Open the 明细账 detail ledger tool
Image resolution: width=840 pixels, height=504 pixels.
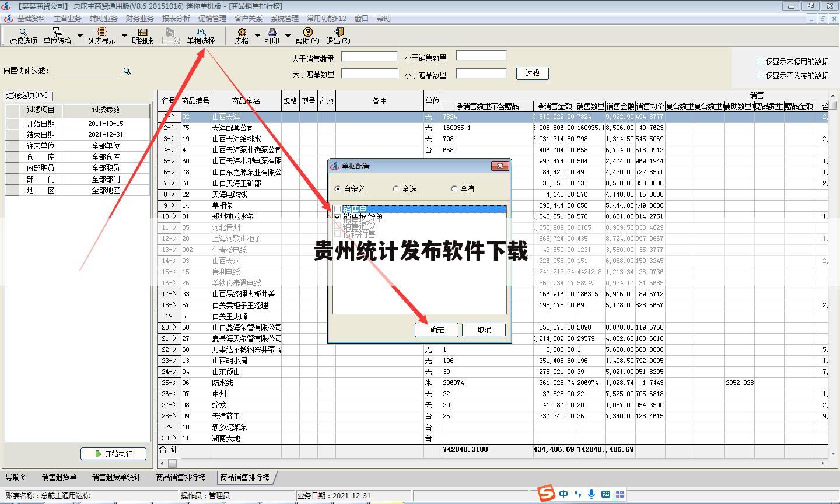coord(142,36)
